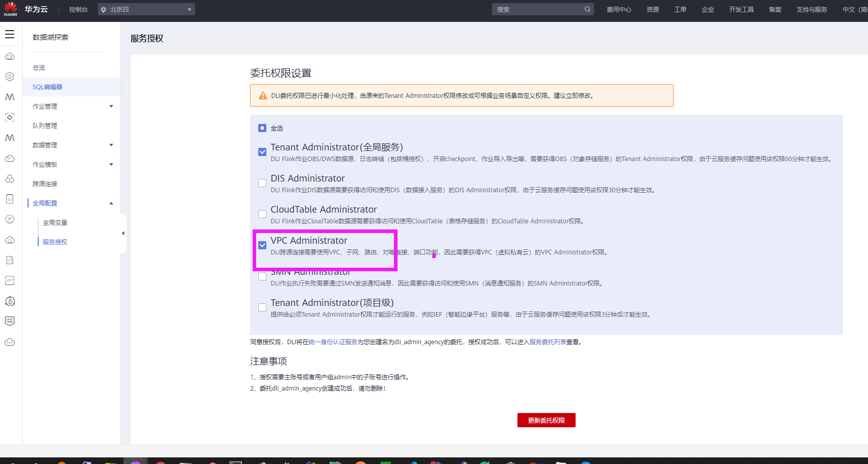Image resolution: width=868 pixels, height=464 pixels.
Task: Open the message board icon in the left rail
Action: (x=10, y=321)
